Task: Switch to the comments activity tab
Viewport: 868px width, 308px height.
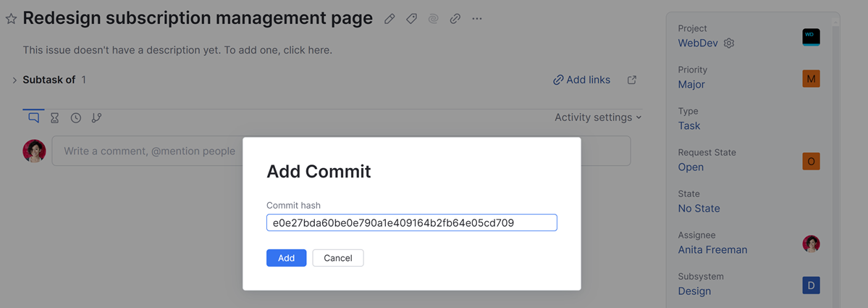Action: pos(33,117)
